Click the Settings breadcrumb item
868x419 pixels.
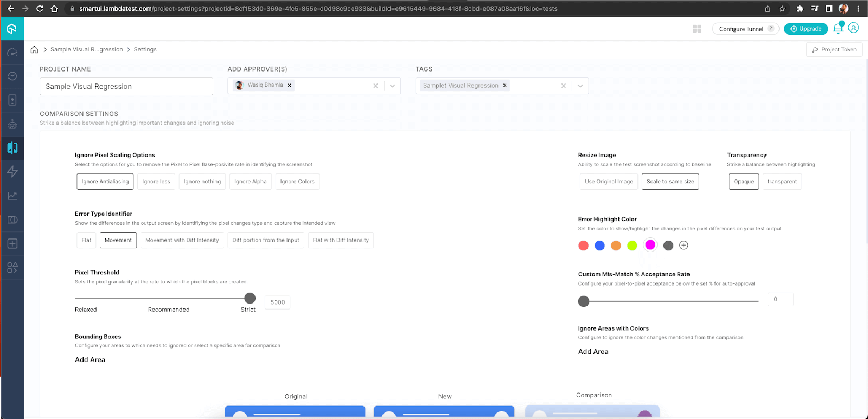[145, 49]
